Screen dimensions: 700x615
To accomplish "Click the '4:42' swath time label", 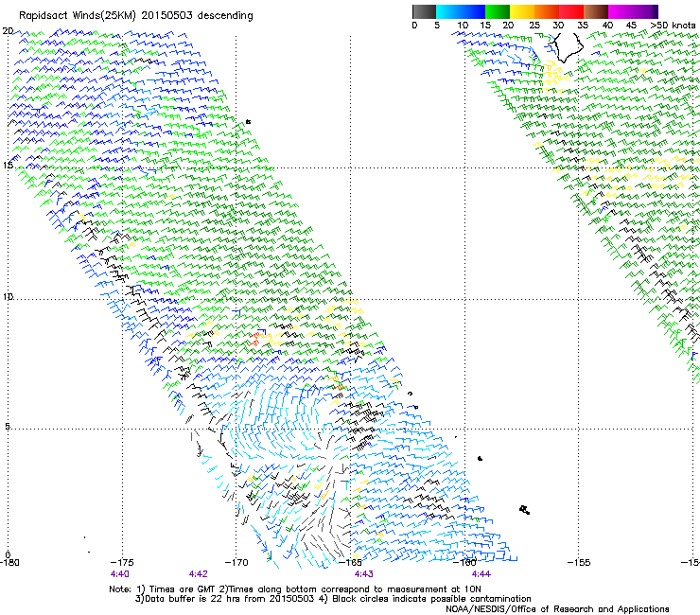I will point(199,574).
